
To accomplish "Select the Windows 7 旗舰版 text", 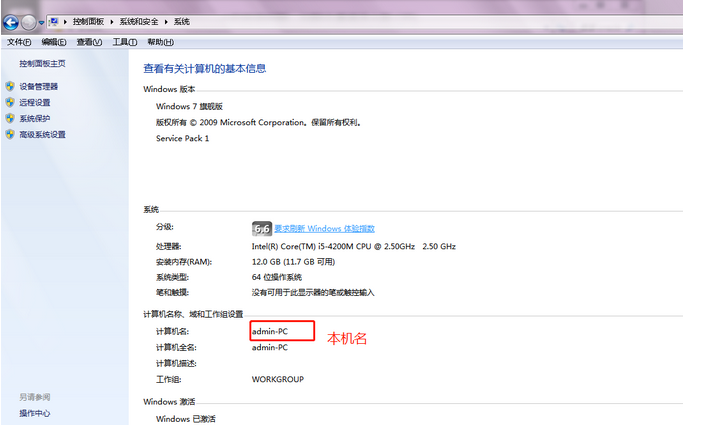I will pyautogui.click(x=189, y=107).
